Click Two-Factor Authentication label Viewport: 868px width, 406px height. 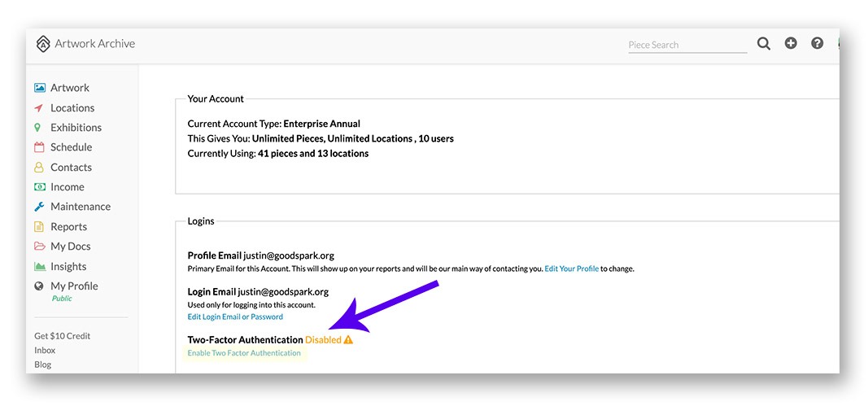tap(245, 339)
